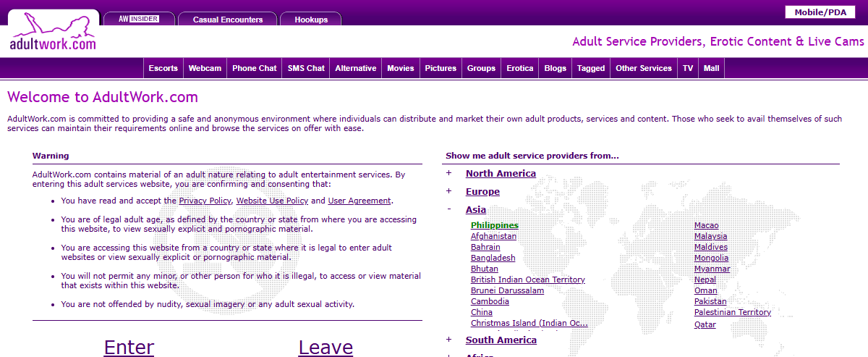Open the User Agreement link
868x357 pixels.
pyautogui.click(x=359, y=201)
